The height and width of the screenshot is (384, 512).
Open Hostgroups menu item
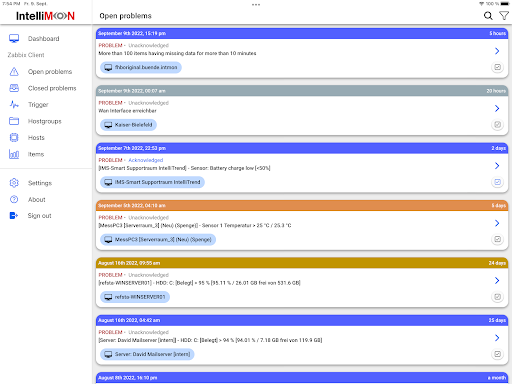click(x=45, y=121)
